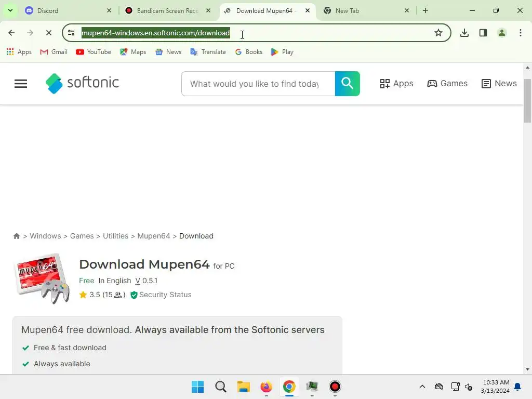Click Chrome taskbar icon
Image resolution: width=532 pixels, height=399 pixels.
(289, 387)
